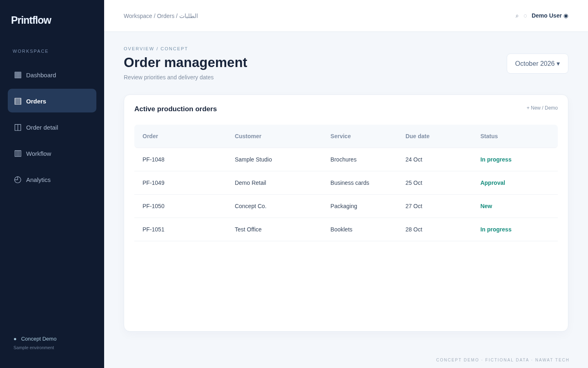Click the Sample Studio customer cell

pyautogui.click(x=253, y=159)
